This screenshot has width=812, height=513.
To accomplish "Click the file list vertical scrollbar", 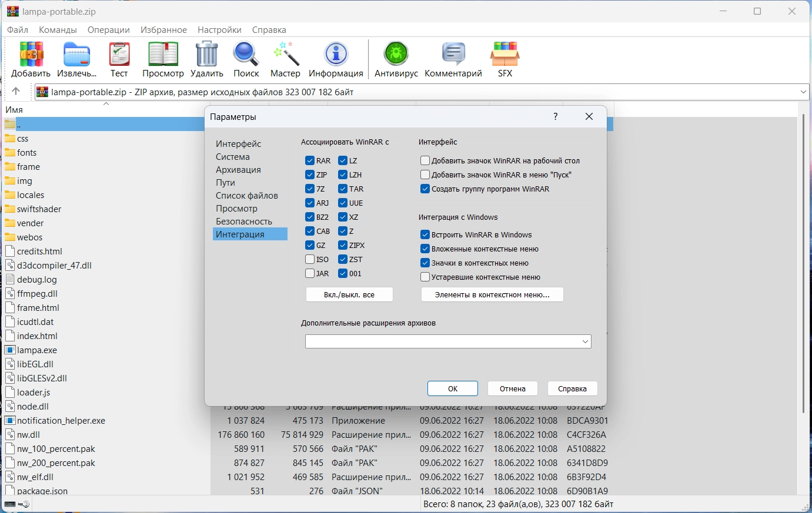I will [x=803, y=264].
